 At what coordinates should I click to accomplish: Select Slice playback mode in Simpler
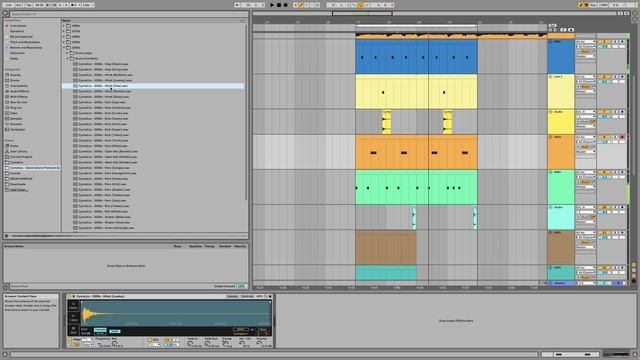(x=73, y=330)
